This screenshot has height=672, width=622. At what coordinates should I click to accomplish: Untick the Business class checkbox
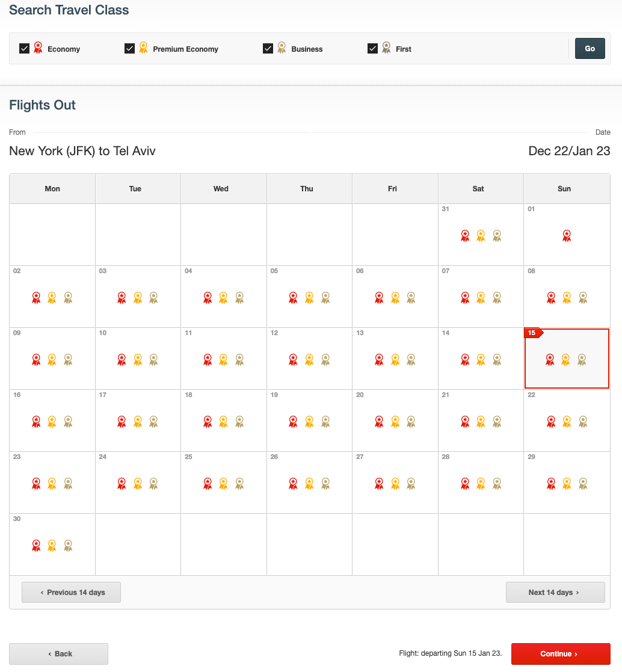(x=268, y=48)
